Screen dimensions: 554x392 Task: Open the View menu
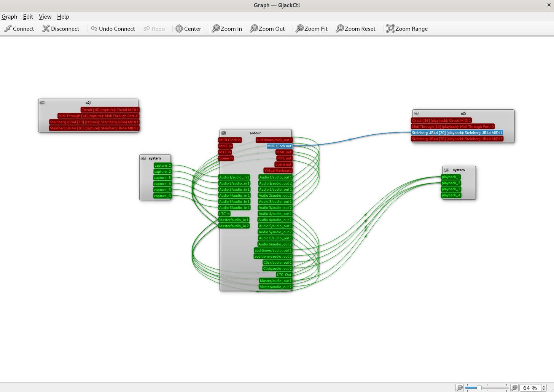pos(45,16)
